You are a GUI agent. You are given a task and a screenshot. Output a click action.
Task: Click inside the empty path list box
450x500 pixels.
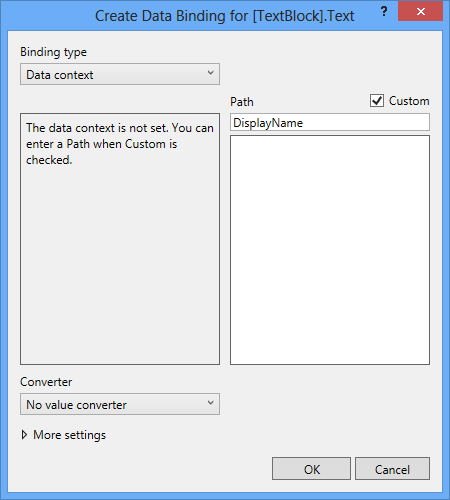tap(330, 250)
